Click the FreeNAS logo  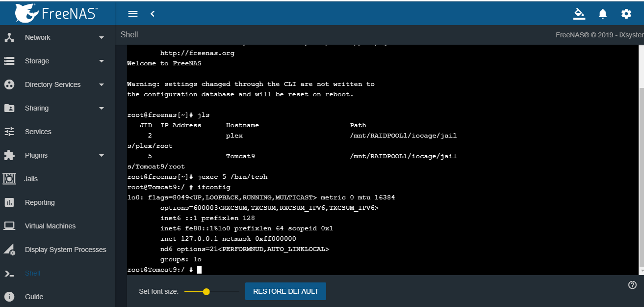point(55,13)
